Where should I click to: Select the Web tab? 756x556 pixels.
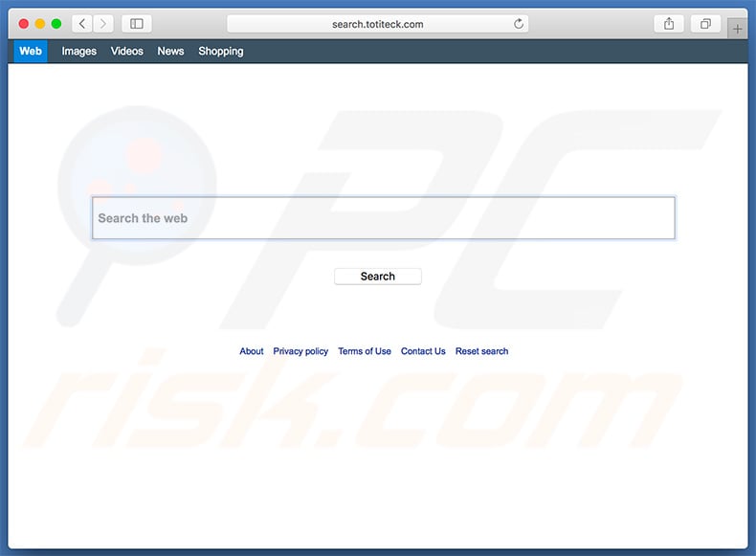31,51
